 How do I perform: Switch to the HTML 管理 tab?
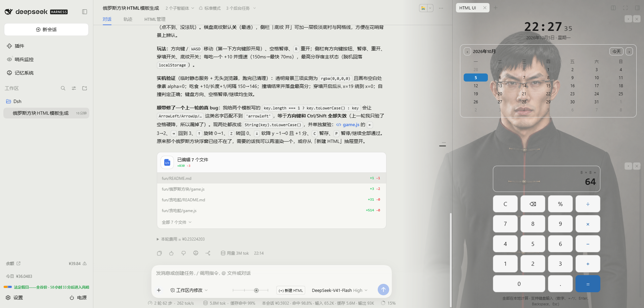tap(155, 19)
